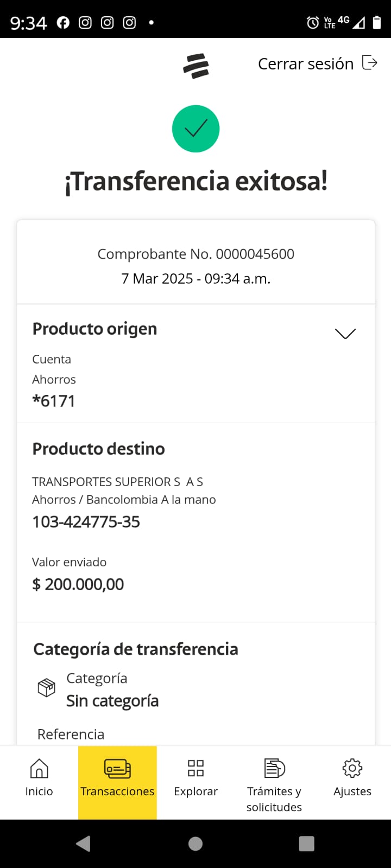Open Explorar grid icon
The width and height of the screenshot is (391, 868).
(x=195, y=769)
